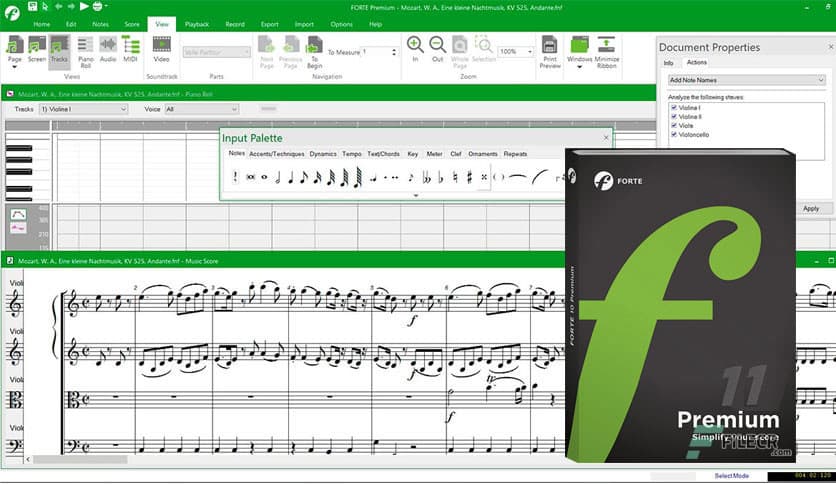Viewport: 836px width, 484px height.
Task: Switch to Accents/Techniques palette tab
Action: pyautogui.click(x=277, y=154)
